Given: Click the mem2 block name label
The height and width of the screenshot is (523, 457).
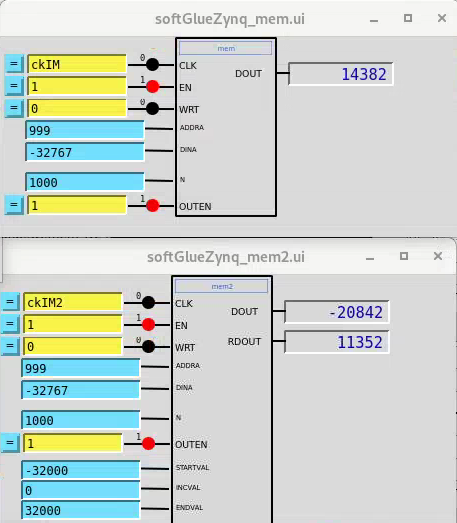Looking at the screenshot, I should point(222,286).
